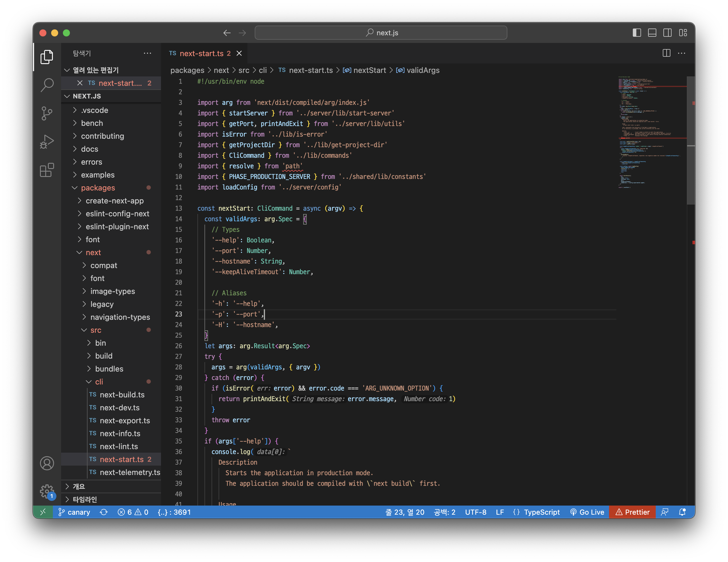The height and width of the screenshot is (562, 728).
Task: Click breadcrumb item packages
Action: point(187,70)
